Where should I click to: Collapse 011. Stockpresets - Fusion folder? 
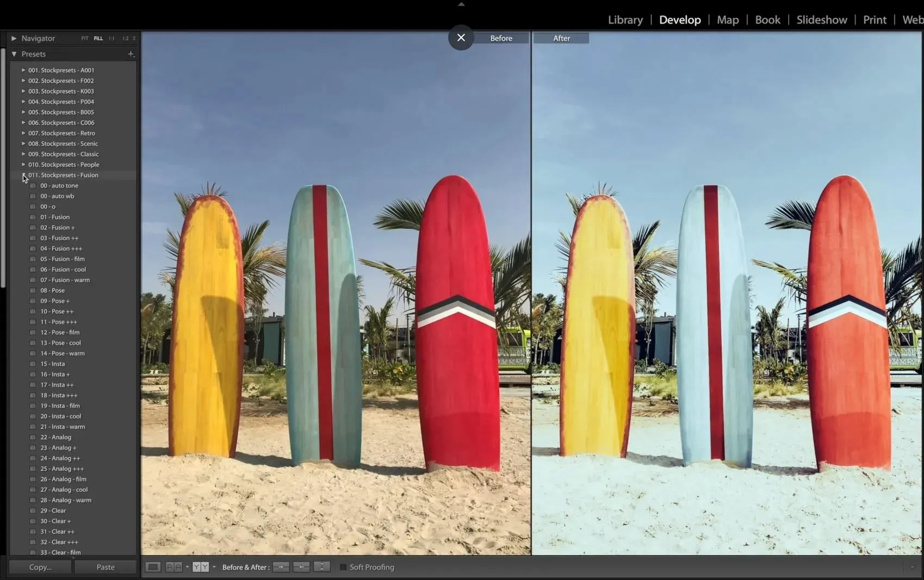(23, 175)
